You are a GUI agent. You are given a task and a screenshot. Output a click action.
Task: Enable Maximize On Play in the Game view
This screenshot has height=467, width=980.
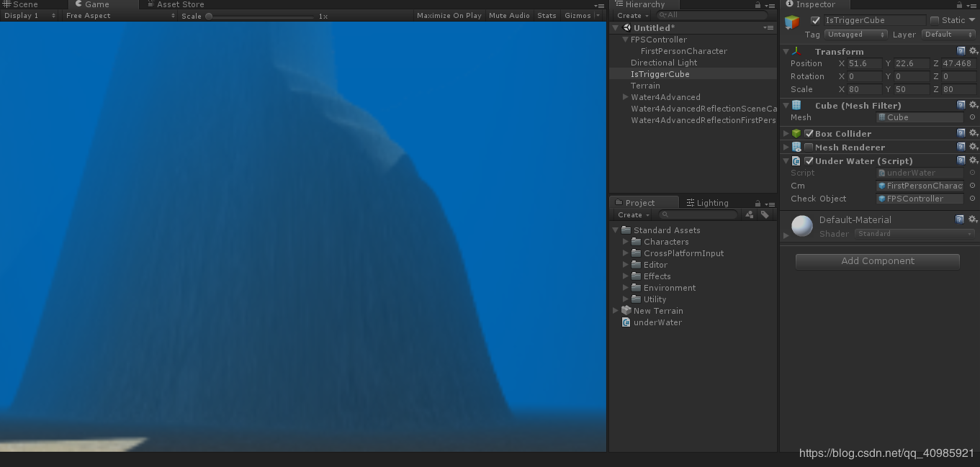point(449,15)
